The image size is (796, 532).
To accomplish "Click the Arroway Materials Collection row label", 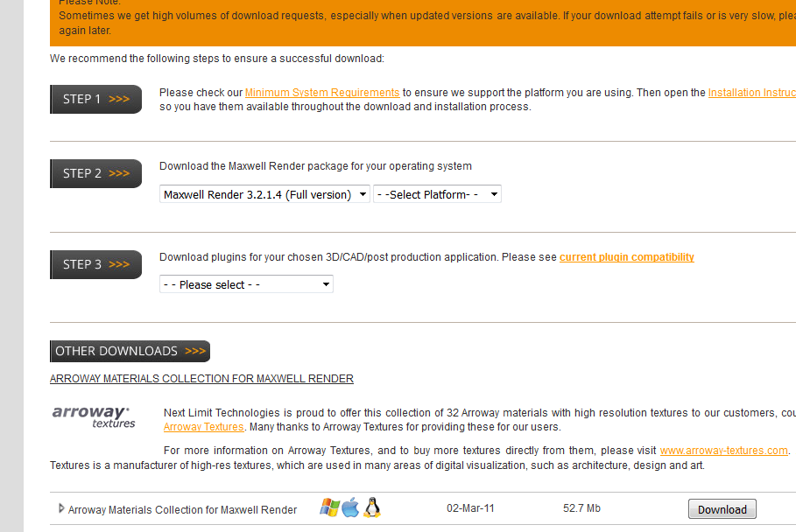I will [x=182, y=508].
